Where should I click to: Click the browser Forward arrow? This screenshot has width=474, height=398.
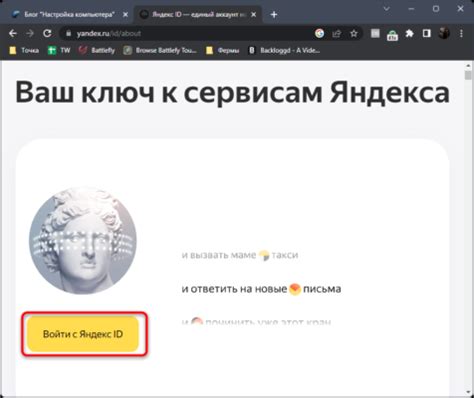(30, 34)
